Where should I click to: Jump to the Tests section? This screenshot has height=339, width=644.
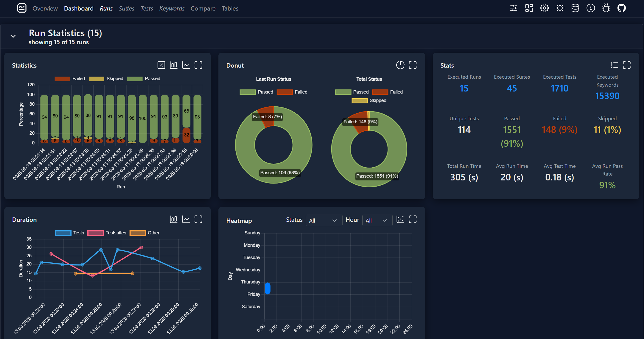[x=147, y=8]
